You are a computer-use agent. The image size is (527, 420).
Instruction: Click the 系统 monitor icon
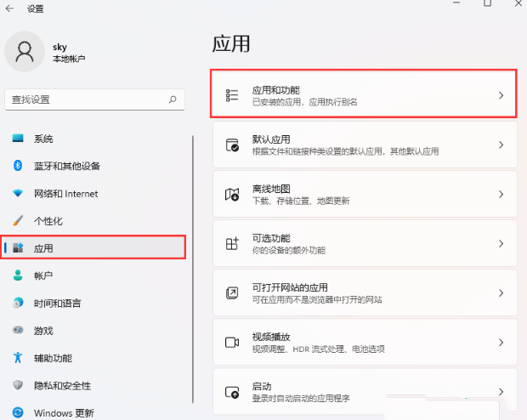tap(18, 139)
